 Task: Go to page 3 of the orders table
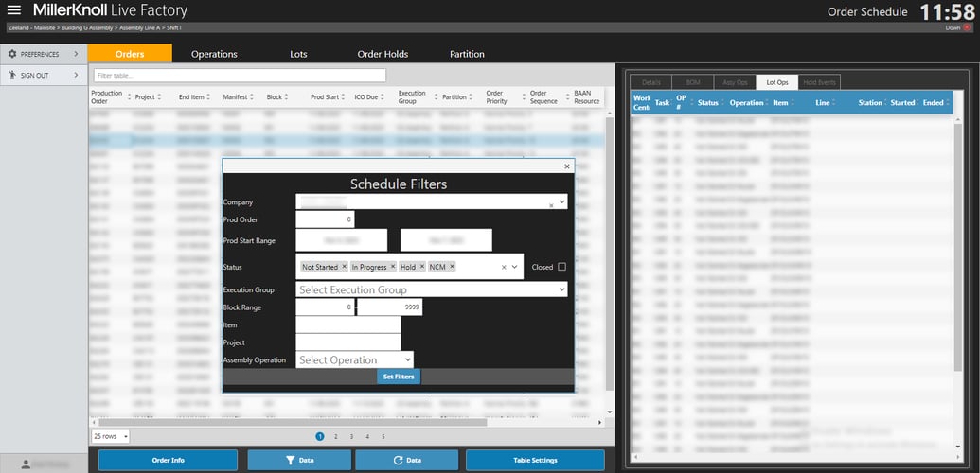pos(351,436)
